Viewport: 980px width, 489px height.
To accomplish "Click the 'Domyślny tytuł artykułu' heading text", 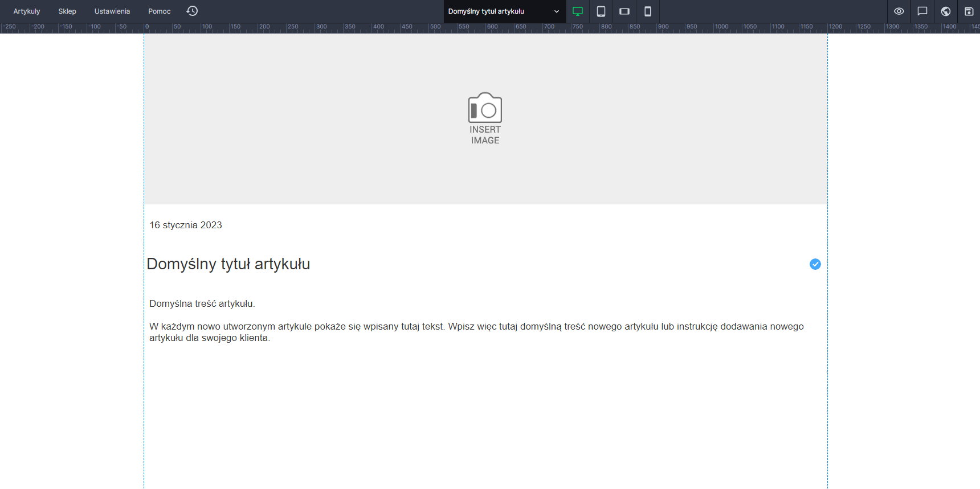I will tap(228, 264).
